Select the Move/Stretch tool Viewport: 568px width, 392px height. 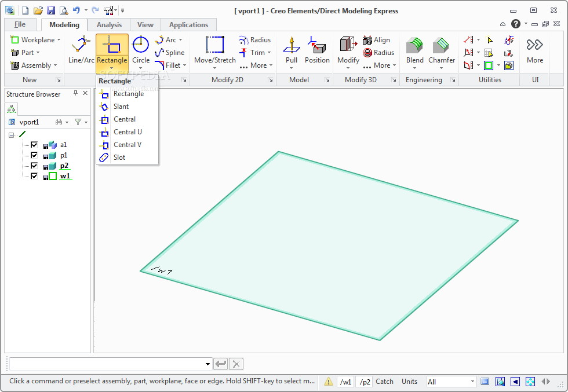215,51
